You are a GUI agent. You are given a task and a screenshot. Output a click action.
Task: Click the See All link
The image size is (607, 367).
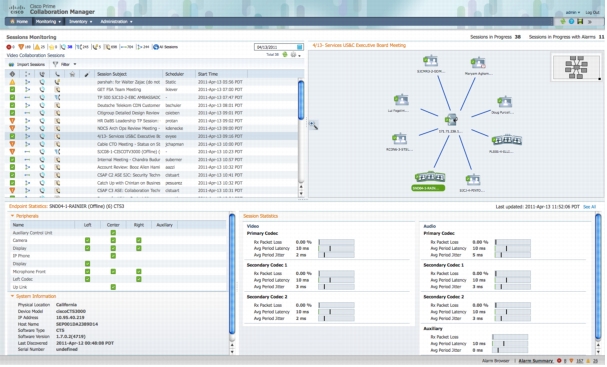[589, 207]
